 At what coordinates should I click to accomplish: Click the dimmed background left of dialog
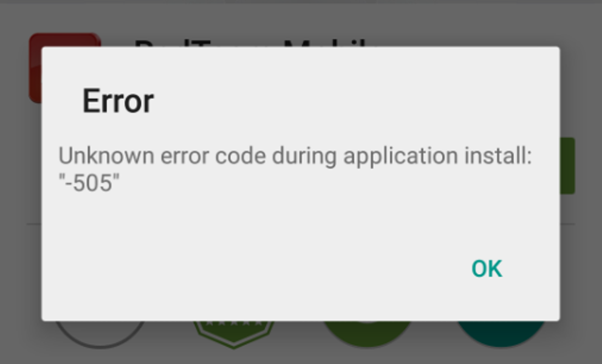tap(20, 184)
